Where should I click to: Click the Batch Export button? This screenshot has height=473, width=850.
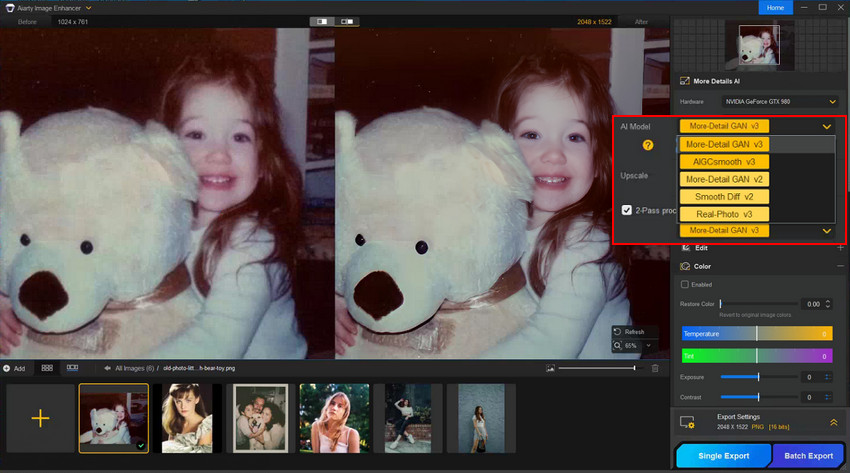(x=807, y=456)
